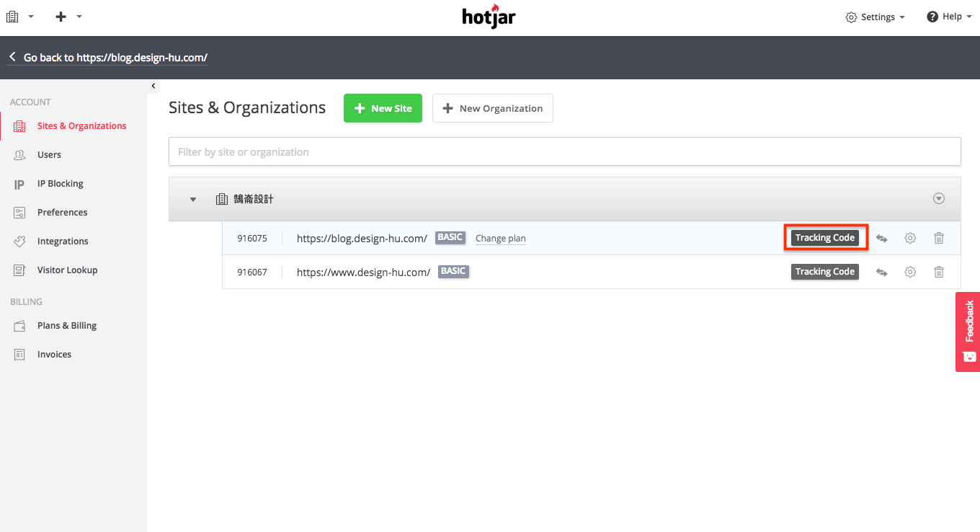Open the gear settings for blog.design-hu.com

(910, 238)
